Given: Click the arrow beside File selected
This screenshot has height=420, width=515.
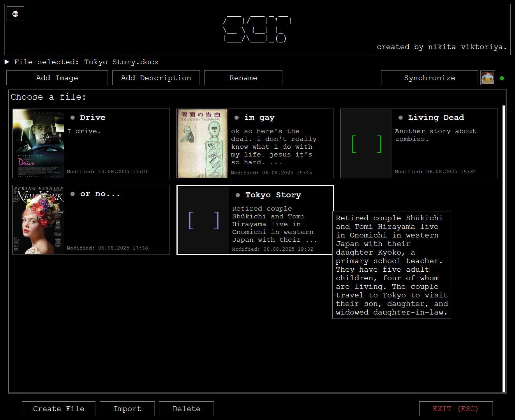Looking at the screenshot, I should pyautogui.click(x=7, y=62).
